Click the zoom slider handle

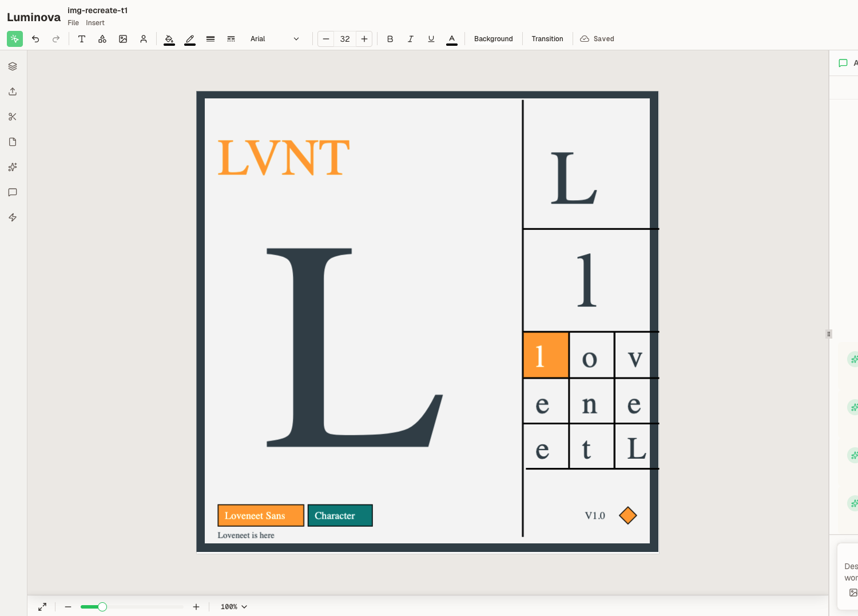pos(102,607)
